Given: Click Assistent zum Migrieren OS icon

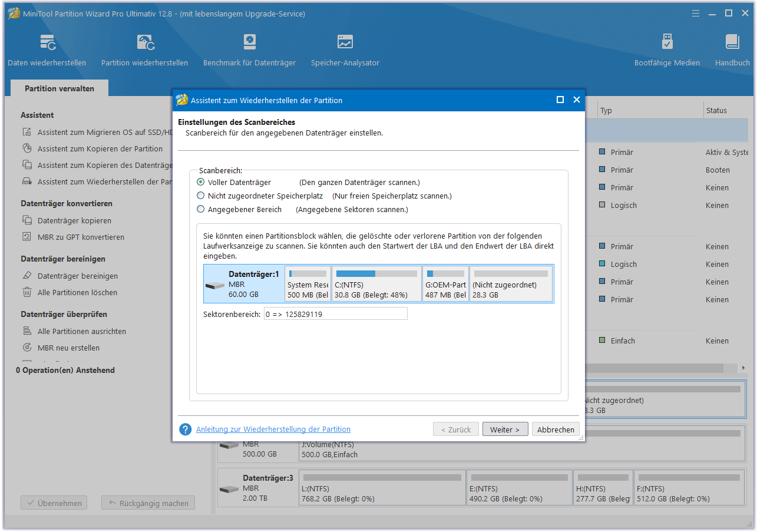Looking at the screenshot, I should 27,133.
